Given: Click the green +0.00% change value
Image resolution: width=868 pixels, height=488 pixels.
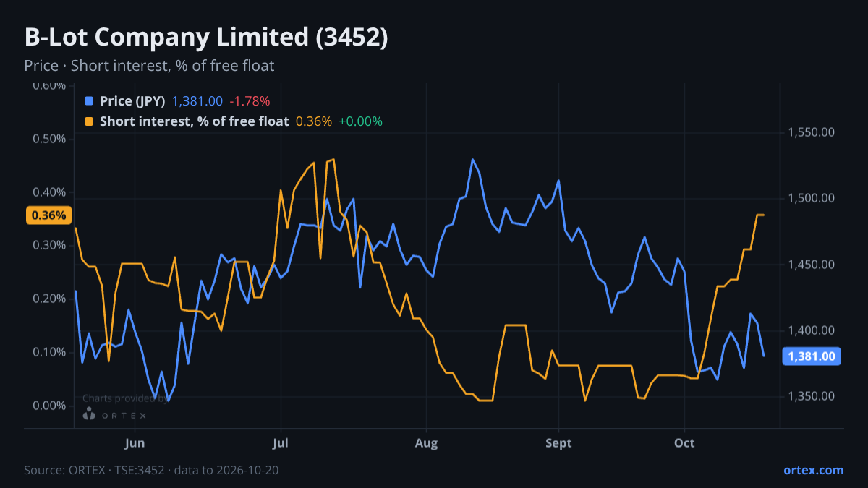Looking at the screenshot, I should coord(360,121).
